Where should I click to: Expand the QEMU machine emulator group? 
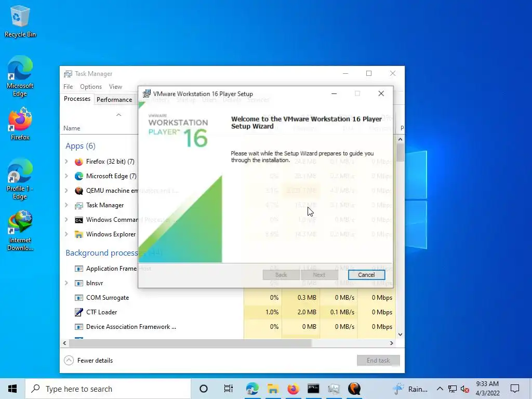click(x=66, y=191)
